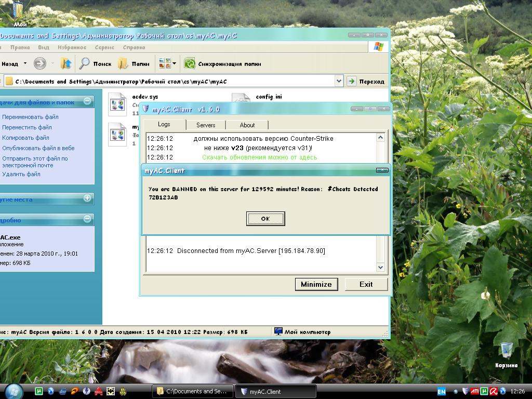Open the Назад back history dropdown arrow
532x399 pixels.
click(25, 63)
